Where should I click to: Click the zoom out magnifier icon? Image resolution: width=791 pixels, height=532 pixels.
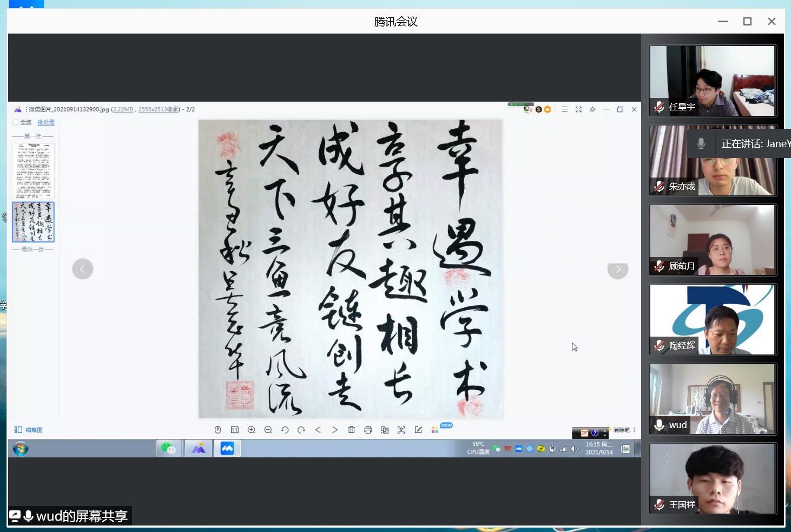click(x=268, y=430)
